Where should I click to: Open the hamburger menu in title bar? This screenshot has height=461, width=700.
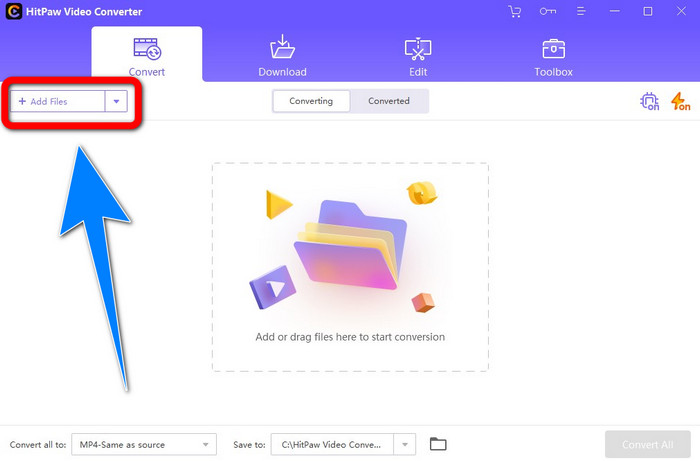581,12
